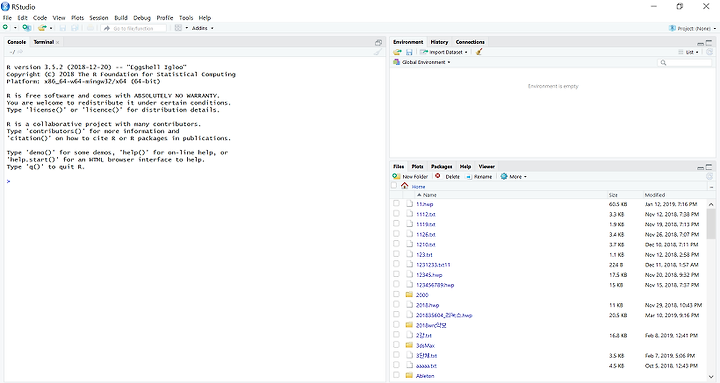Switch to the Packages tab
The width and height of the screenshot is (720, 383).
click(x=441, y=166)
